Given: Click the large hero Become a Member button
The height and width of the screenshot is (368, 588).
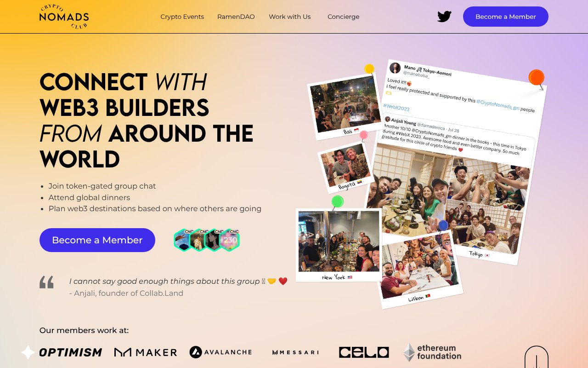Looking at the screenshot, I should (97, 240).
